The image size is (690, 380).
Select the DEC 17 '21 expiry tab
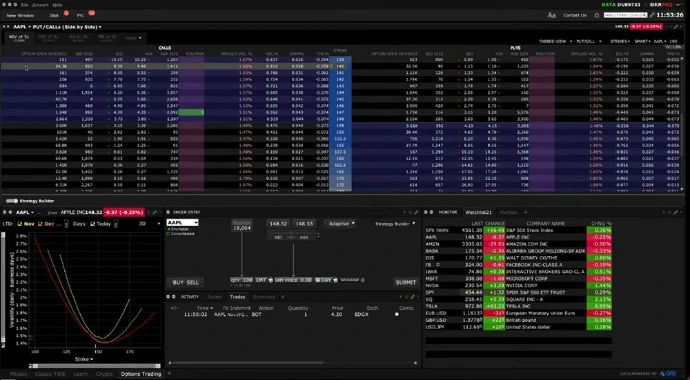49,38
